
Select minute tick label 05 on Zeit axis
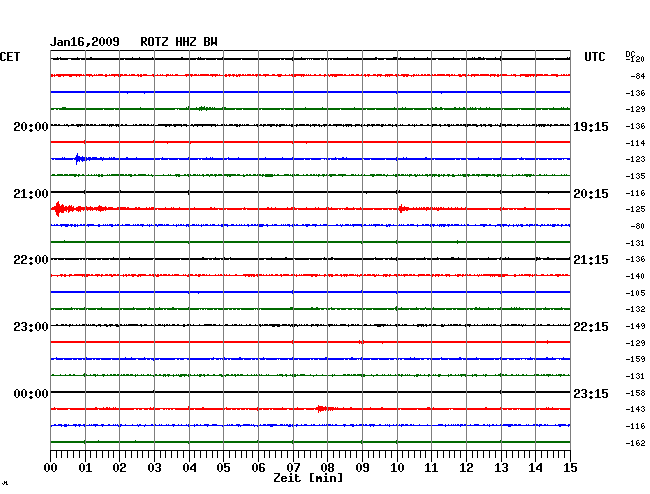(223, 467)
